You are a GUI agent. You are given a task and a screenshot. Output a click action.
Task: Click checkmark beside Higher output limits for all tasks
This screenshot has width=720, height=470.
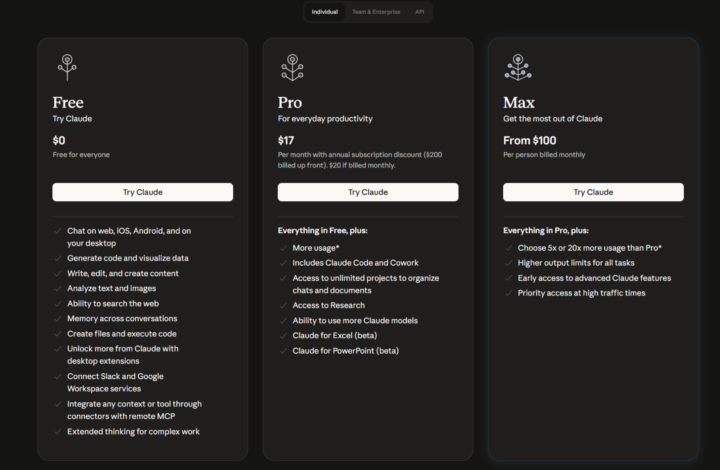(508, 263)
